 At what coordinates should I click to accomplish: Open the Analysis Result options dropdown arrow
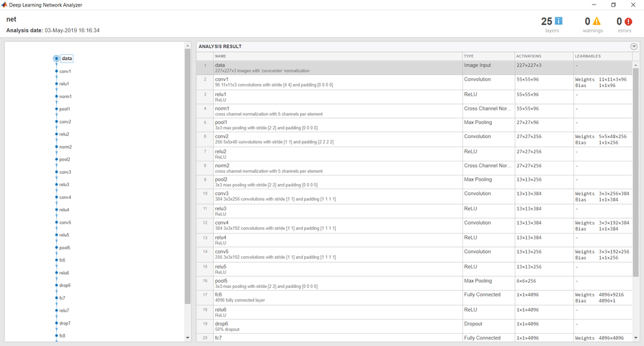(x=634, y=46)
